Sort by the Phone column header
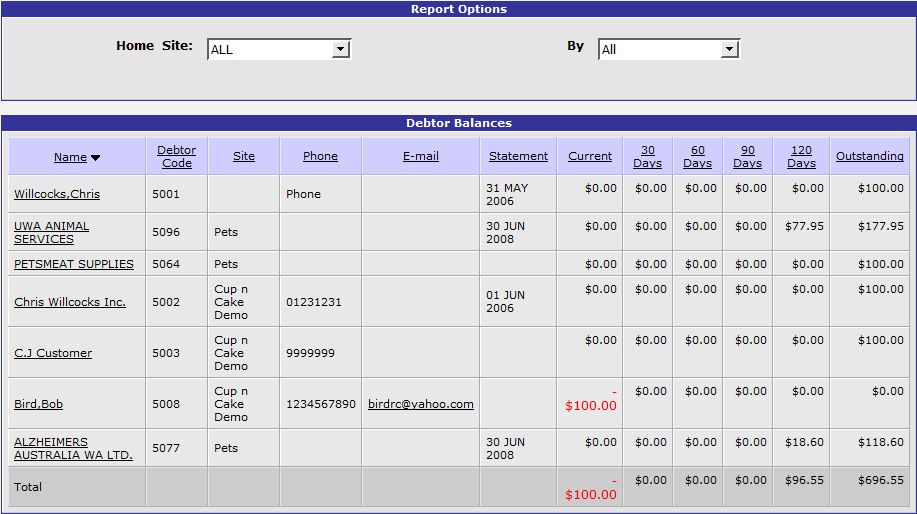The width and height of the screenshot is (917, 514). coord(320,156)
